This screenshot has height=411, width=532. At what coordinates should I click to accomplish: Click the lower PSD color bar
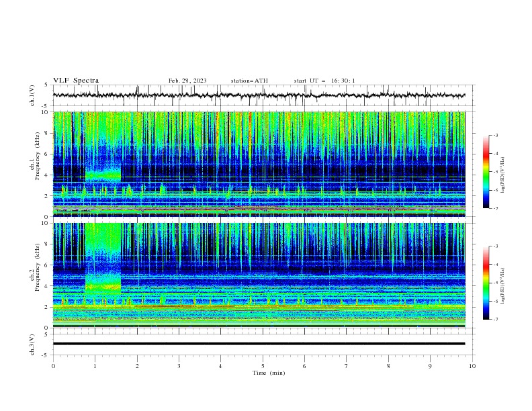pyautogui.click(x=486, y=283)
